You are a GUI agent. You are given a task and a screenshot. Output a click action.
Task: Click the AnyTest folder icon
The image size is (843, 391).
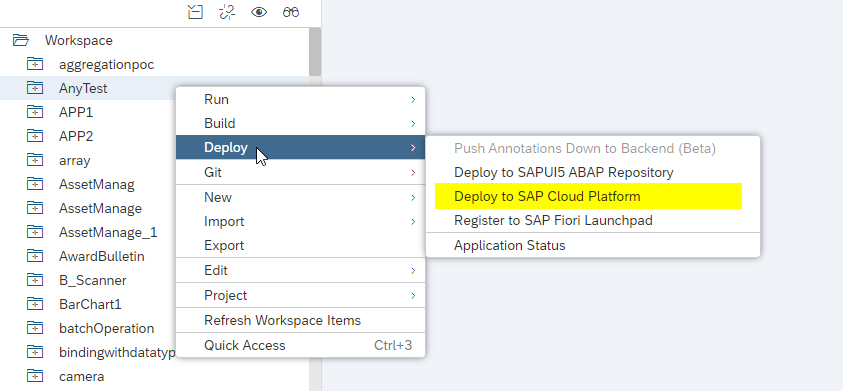tap(35, 88)
